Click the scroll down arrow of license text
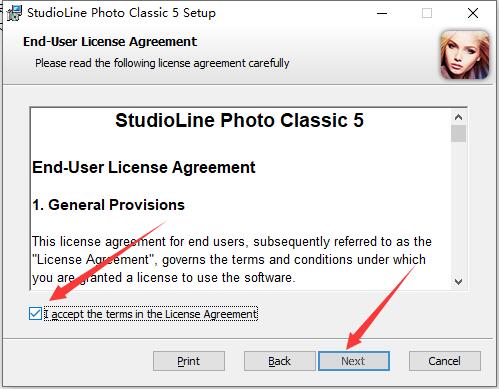The image size is (499, 389). [458, 282]
